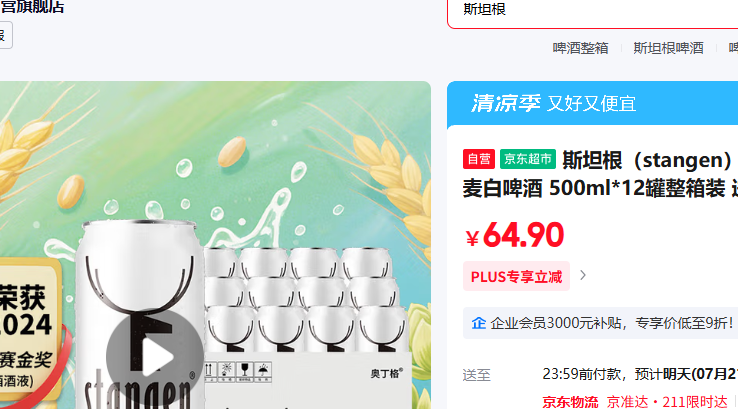Screen dimensions: 738x409
Task: Click the ¥64.90 price
Action: coord(514,235)
